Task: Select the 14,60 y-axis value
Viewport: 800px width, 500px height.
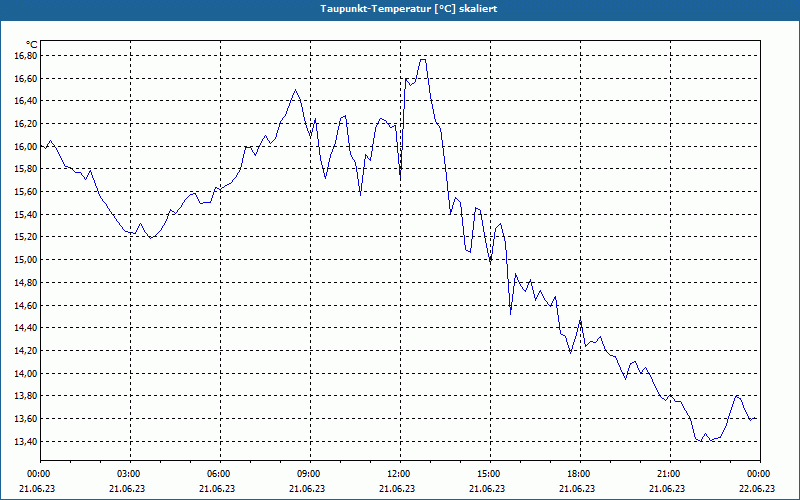Action: pos(25,305)
